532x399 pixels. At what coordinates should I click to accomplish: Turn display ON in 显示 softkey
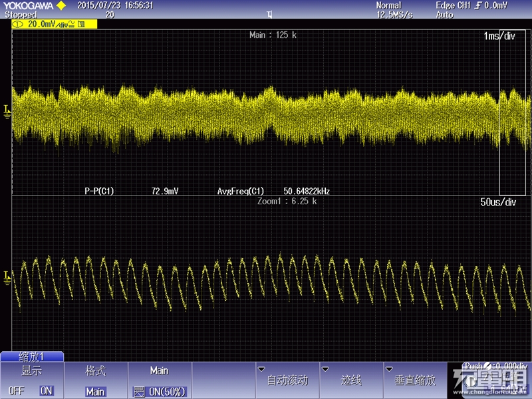point(46,391)
